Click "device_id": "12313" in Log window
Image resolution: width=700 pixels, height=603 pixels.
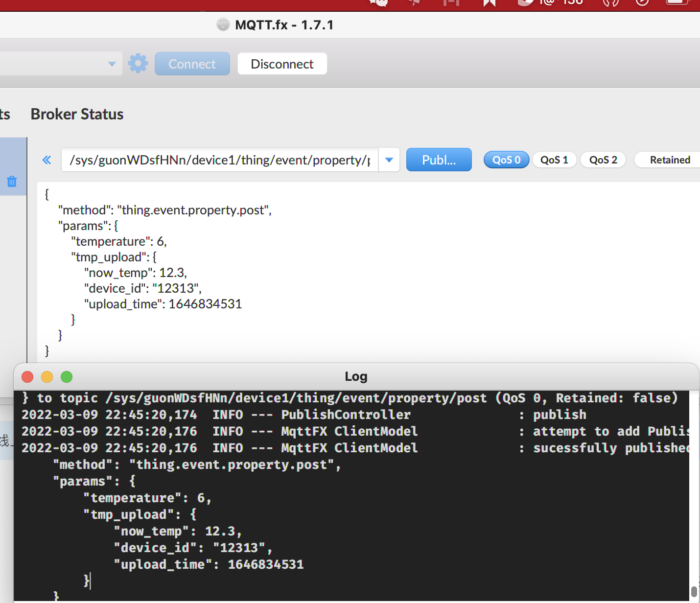(x=193, y=548)
